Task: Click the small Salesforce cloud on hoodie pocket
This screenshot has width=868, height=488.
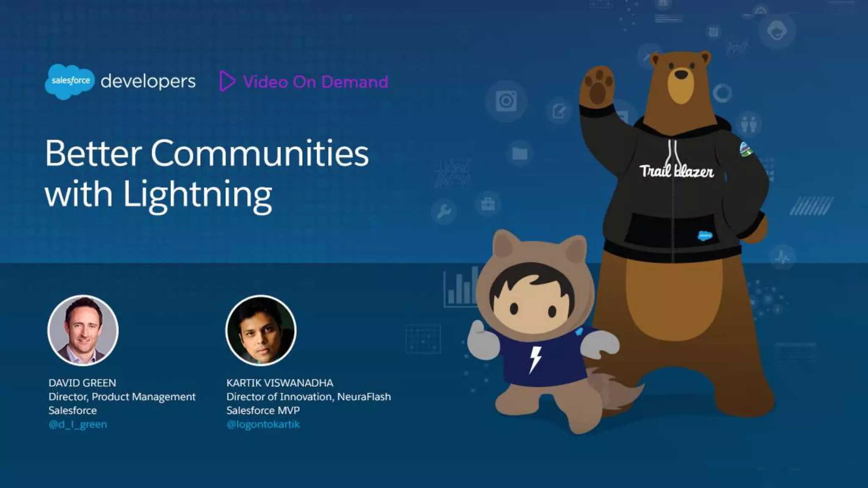Action: pyautogui.click(x=705, y=236)
